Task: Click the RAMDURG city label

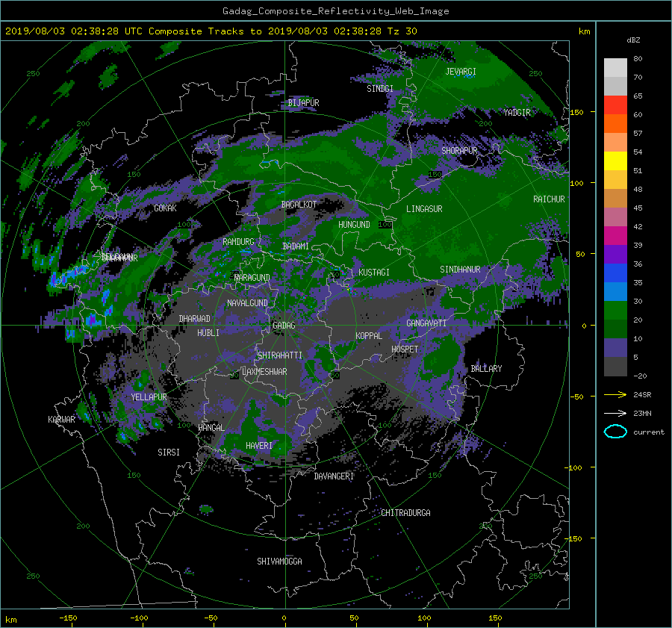Action: [x=238, y=242]
